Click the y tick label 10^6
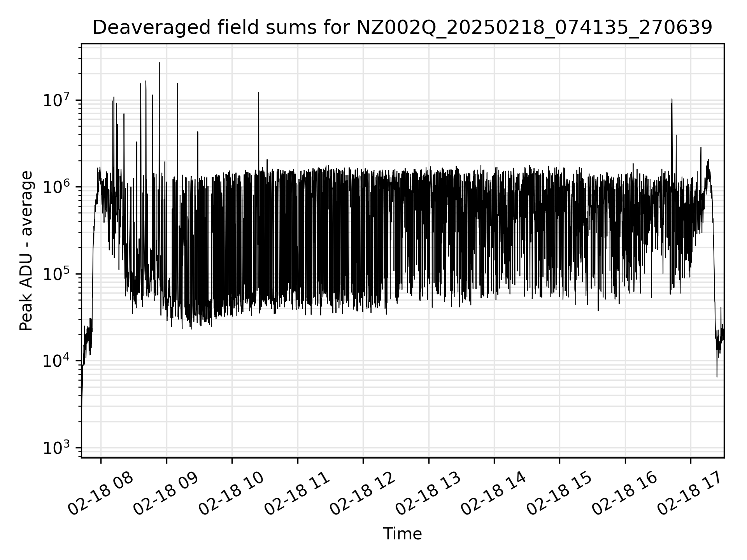This screenshot has height=560, width=747. (56, 187)
